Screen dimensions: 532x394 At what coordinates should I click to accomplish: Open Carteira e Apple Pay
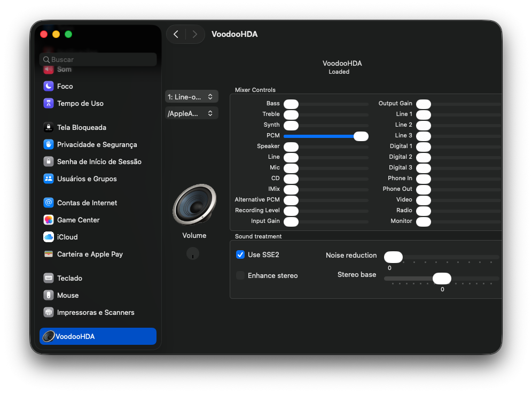98,254
